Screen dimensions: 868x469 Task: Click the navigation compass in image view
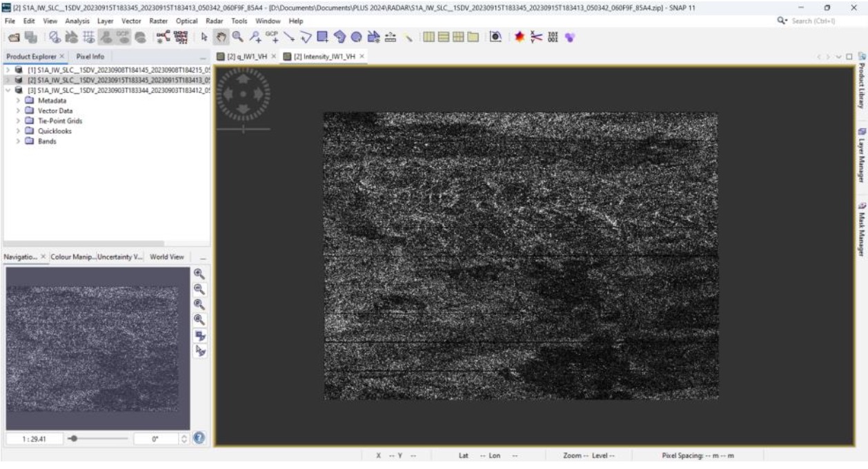coord(243,94)
